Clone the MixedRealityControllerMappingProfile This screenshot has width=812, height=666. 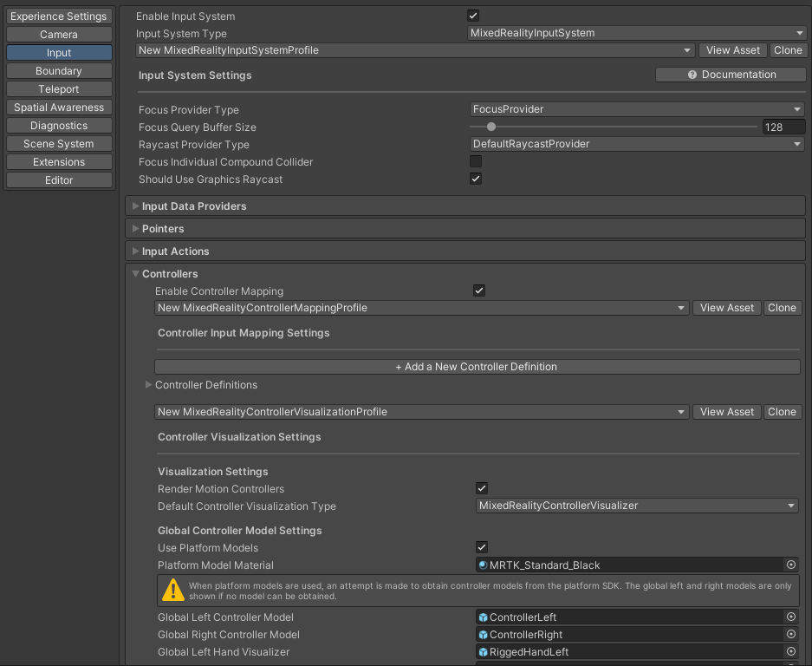pos(782,307)
